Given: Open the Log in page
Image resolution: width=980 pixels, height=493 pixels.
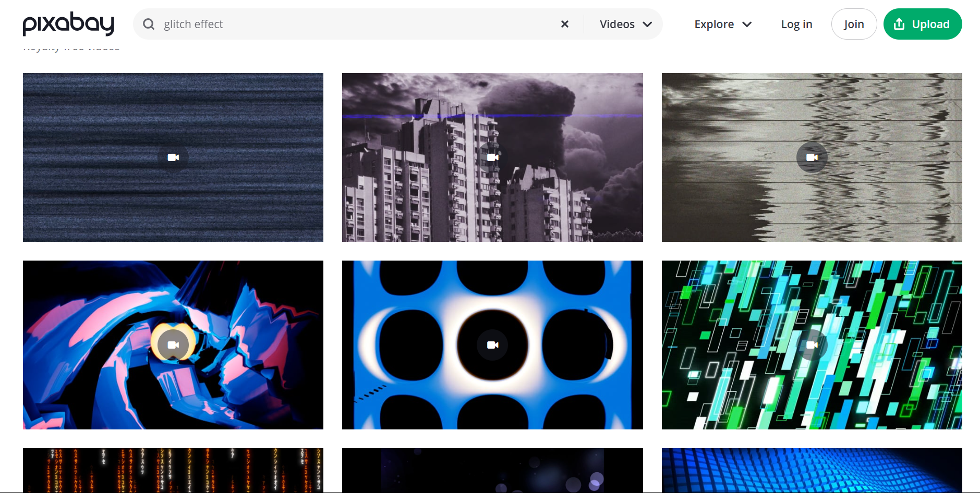Looking at the screenshot, I should 796,23.
